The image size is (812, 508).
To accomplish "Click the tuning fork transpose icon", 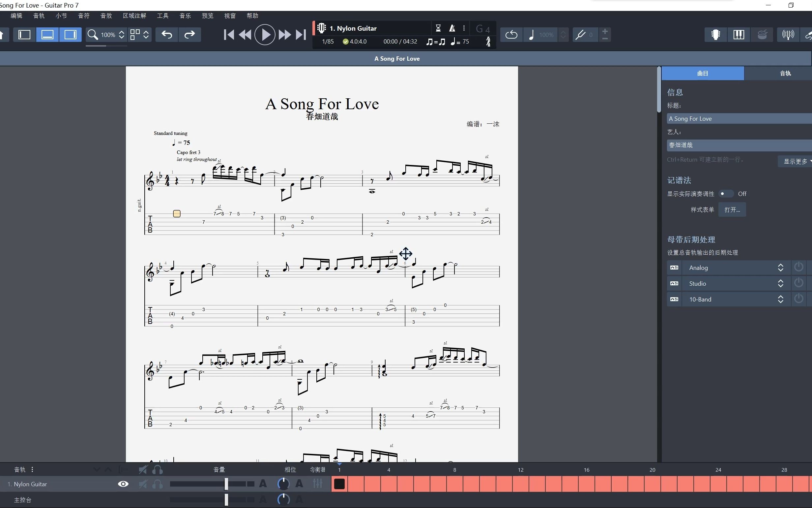I will click(580, 35).
